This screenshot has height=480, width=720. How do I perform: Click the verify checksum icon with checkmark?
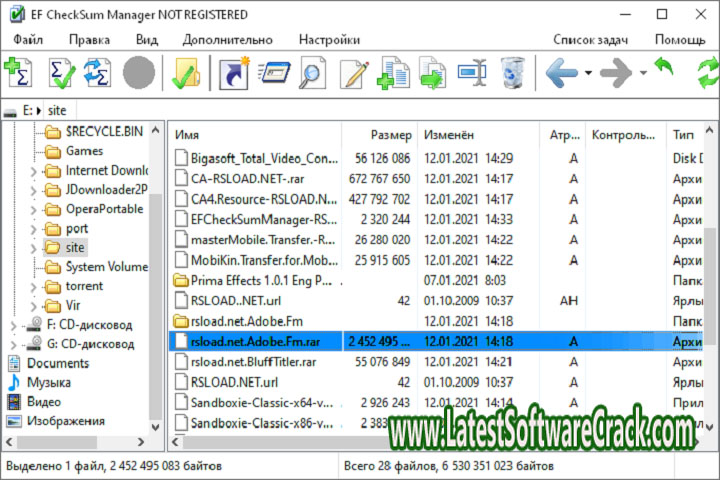[x=62, y=72]
